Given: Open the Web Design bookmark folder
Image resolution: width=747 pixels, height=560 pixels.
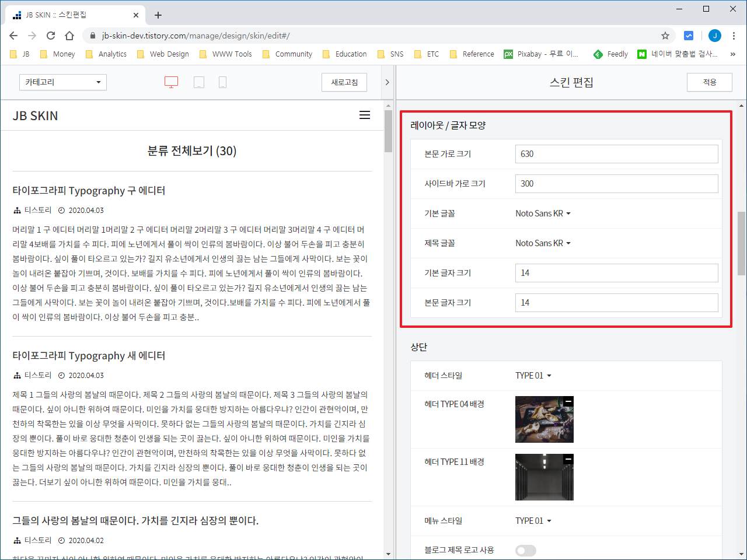Looking at the screenshot, I should [x=163, y=54].
